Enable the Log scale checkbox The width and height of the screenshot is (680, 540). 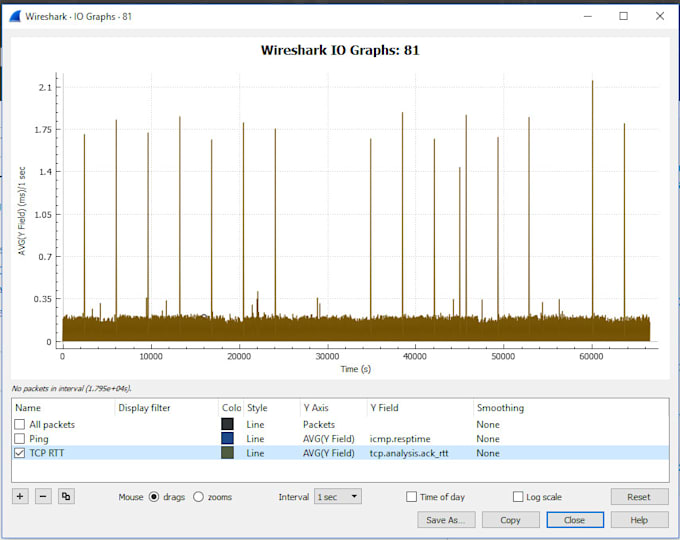[x=518, y=497]
